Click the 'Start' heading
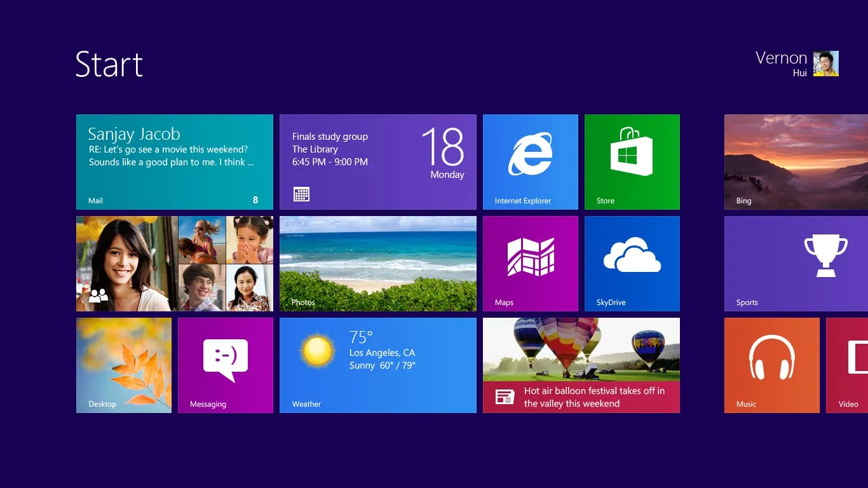The width and height of the screenshot is (868, 488). tap(109, 64)
